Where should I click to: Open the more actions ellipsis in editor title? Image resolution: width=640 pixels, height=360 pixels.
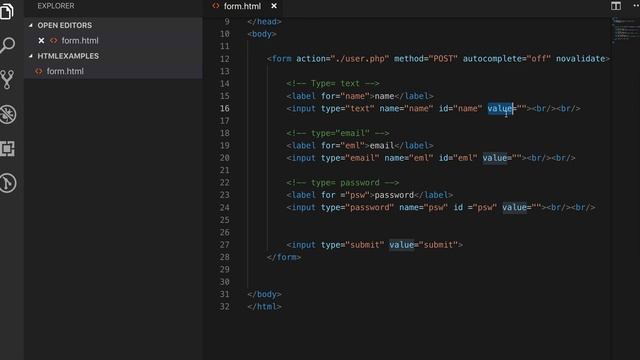point(636,6)
